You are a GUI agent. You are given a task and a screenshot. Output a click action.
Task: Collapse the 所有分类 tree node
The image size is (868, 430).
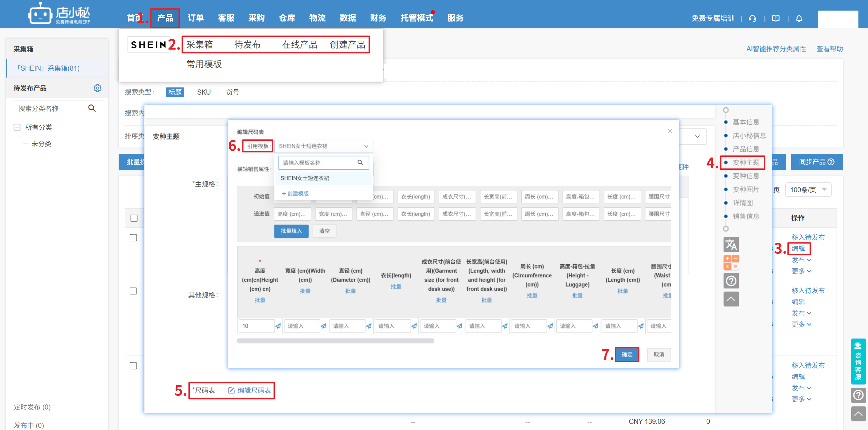click(17, 127)
